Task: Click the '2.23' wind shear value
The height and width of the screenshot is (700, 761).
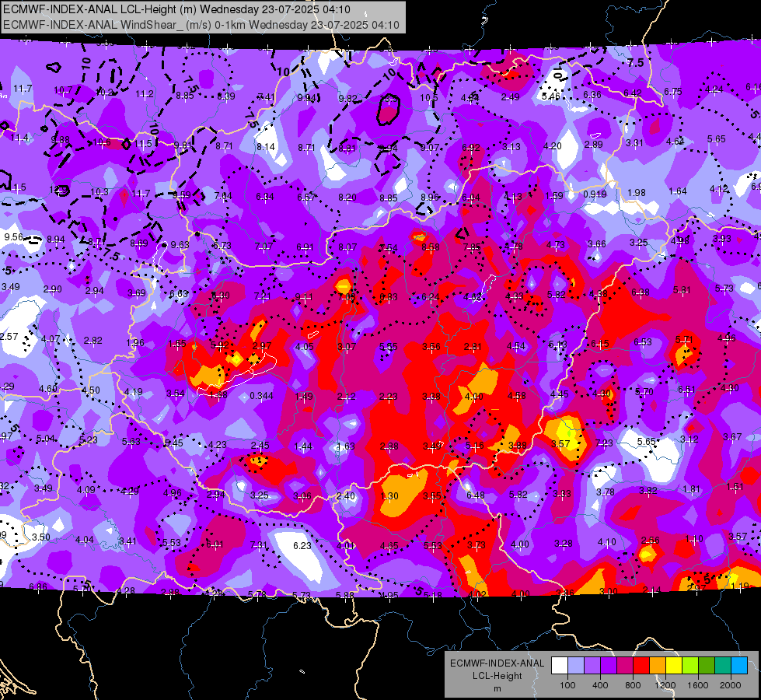Action: pos(388,397)
